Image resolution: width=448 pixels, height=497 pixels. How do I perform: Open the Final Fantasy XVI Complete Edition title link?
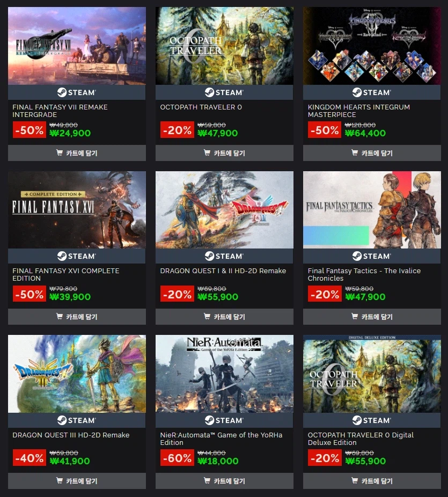pyautogui.click(x=66, y=274)
